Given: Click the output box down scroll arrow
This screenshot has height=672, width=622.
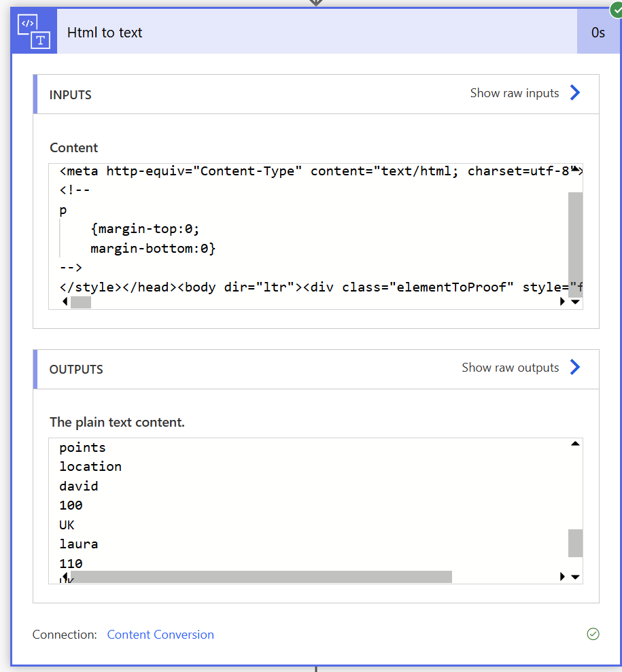Looking at the screenshot, I should tap(575, 577).
